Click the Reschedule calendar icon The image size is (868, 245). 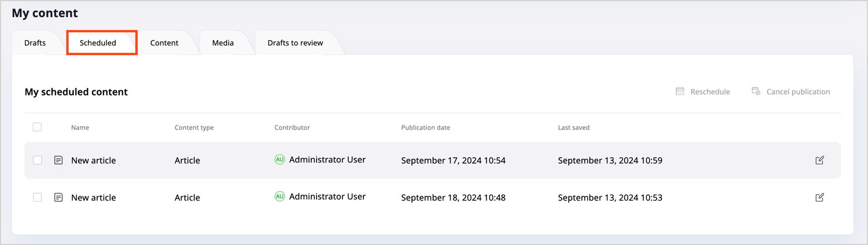point(680,91)
